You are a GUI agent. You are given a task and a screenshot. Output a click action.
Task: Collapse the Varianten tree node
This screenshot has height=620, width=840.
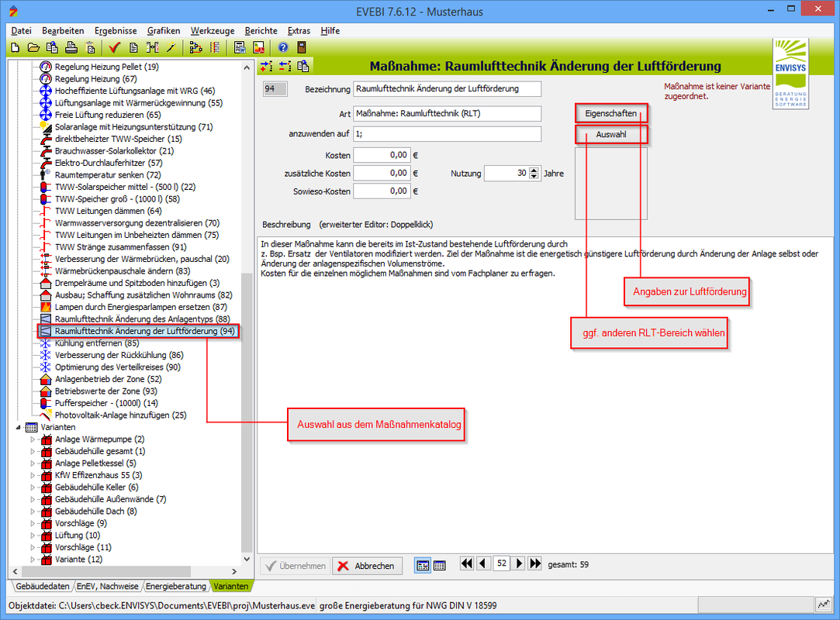click(19, 428)
